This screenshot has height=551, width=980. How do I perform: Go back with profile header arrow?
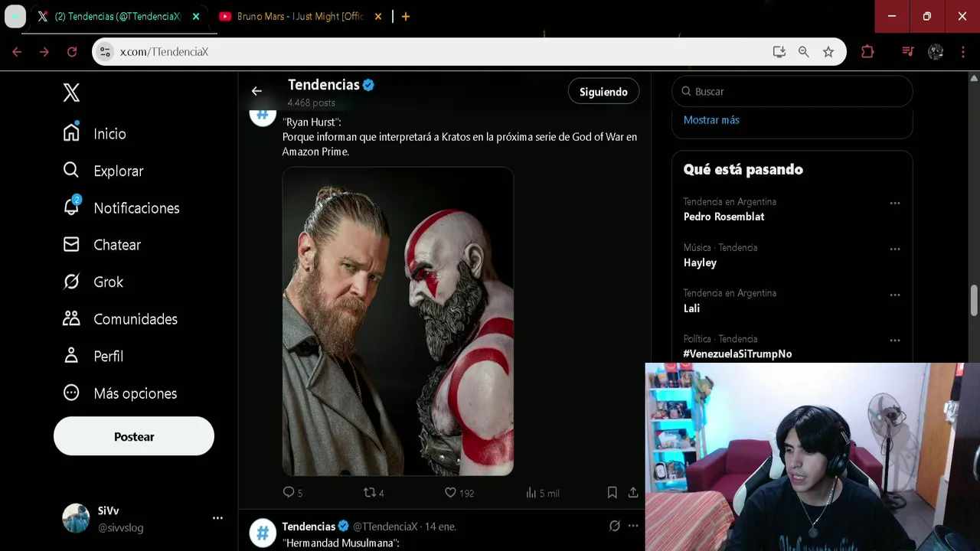coord(256,91)
